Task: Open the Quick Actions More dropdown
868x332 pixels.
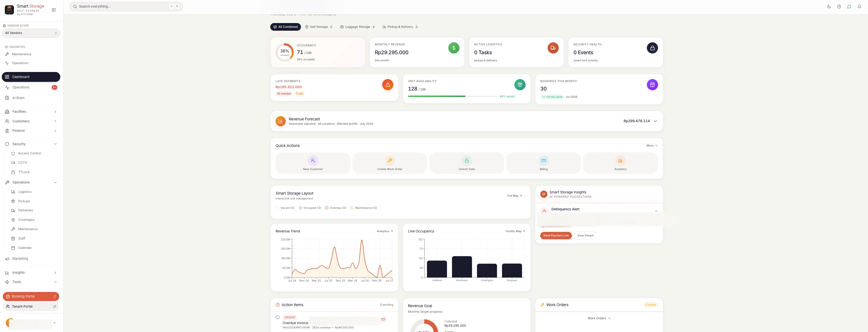Action: click(x=652, y=146)
